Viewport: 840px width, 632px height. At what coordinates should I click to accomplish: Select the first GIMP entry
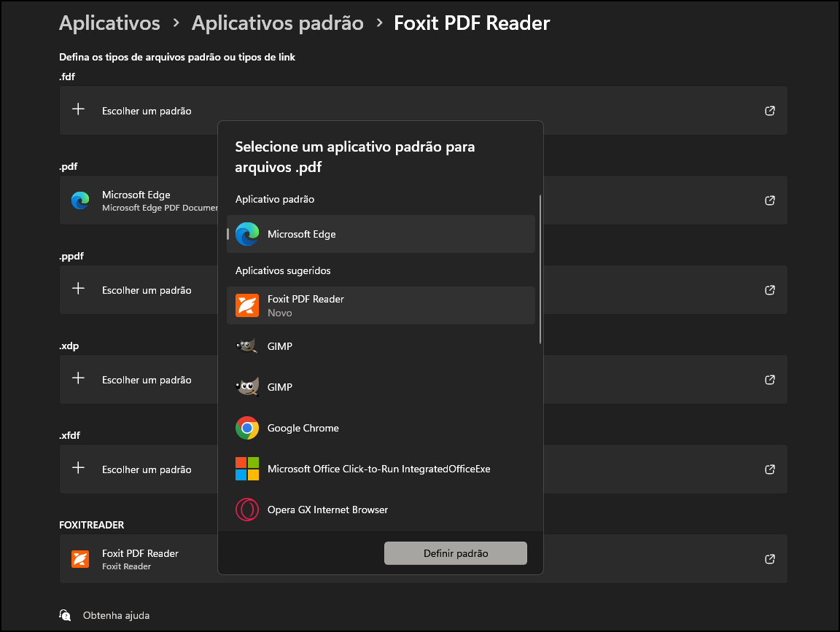(381, 346)
